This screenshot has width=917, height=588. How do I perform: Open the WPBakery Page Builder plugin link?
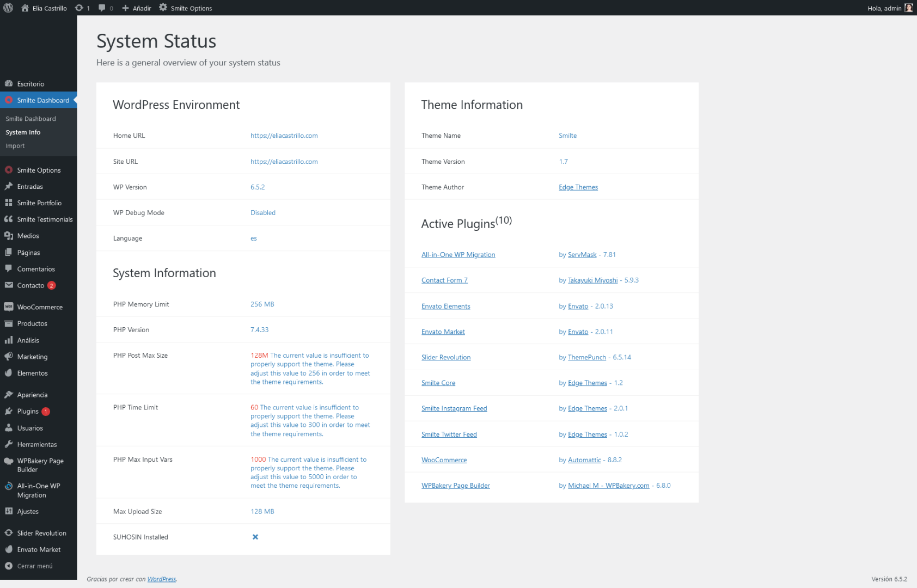pyautogui.click(x=455, y=486)
